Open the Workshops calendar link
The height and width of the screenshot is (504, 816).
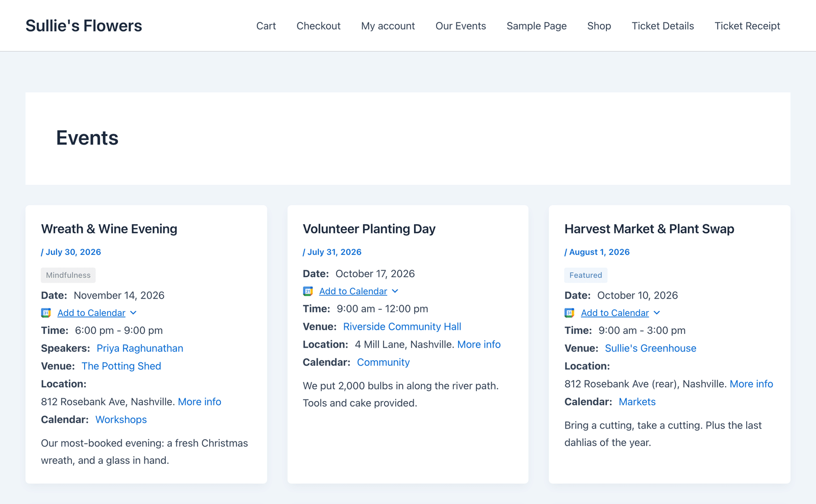click(121, 419)
